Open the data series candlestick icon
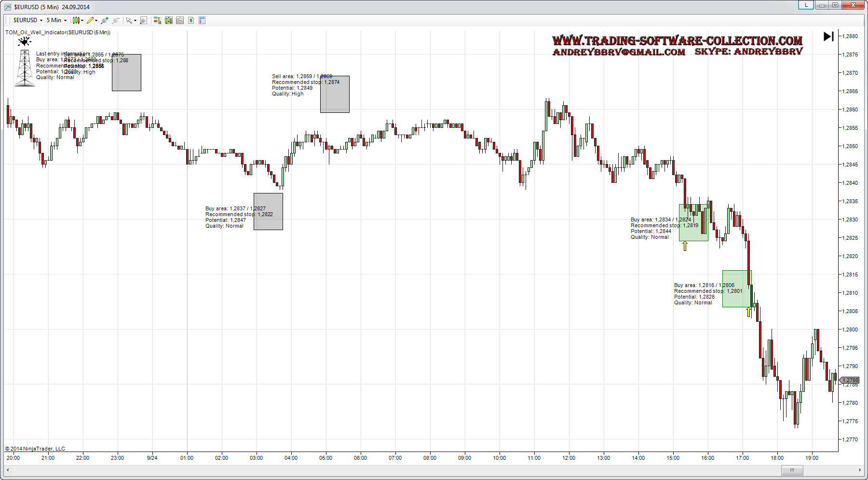This screenshot has width=868, height=480. click(x=169, y=20)
